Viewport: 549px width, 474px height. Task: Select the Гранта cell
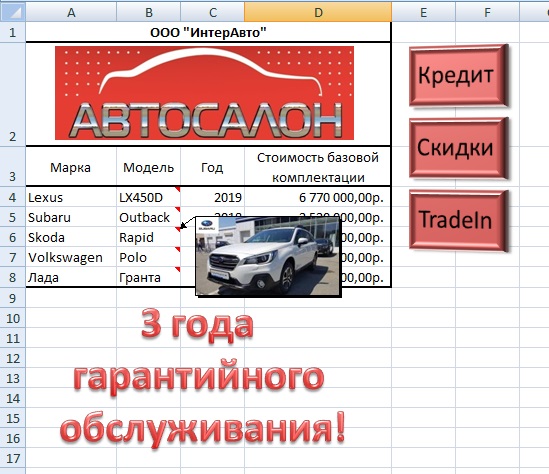click(x=149, y=277)
